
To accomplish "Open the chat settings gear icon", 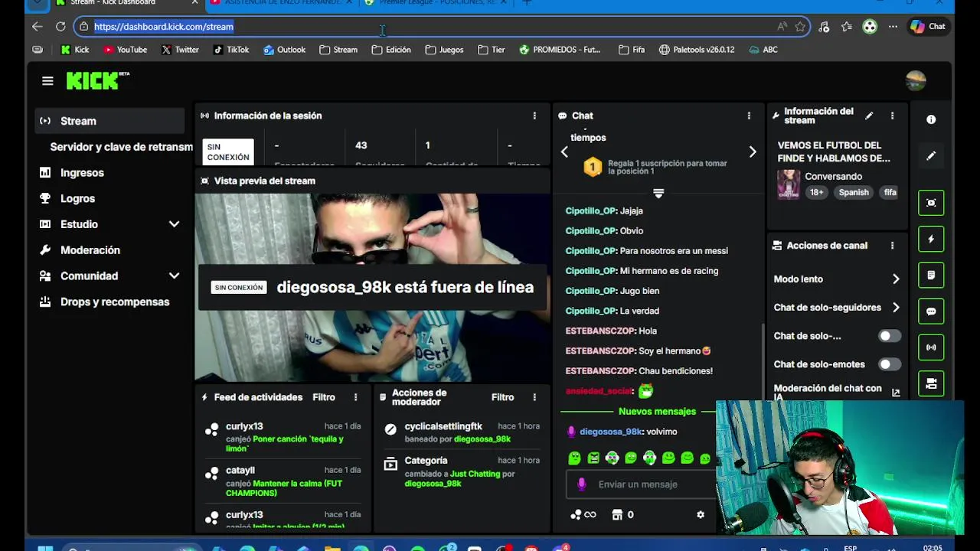I will pyautogui.click(x=700, y=515).
